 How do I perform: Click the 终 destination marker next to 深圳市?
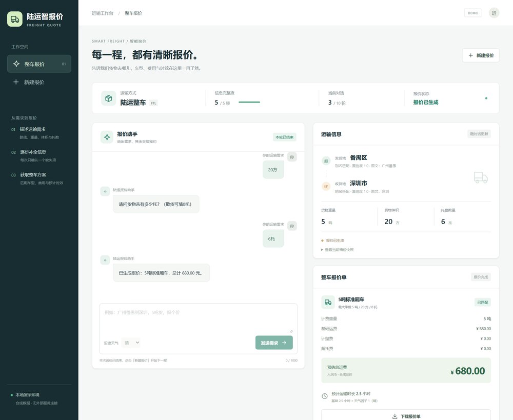tap(326, 187)
